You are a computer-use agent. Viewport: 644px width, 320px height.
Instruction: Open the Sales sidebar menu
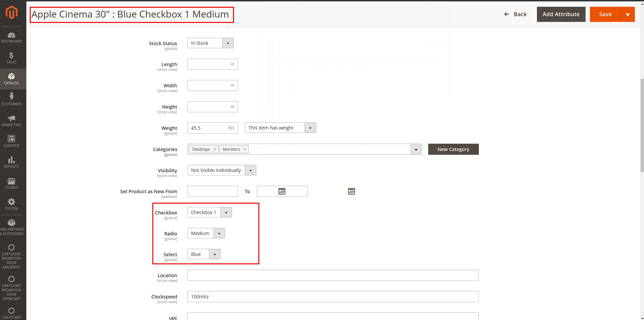11,58
